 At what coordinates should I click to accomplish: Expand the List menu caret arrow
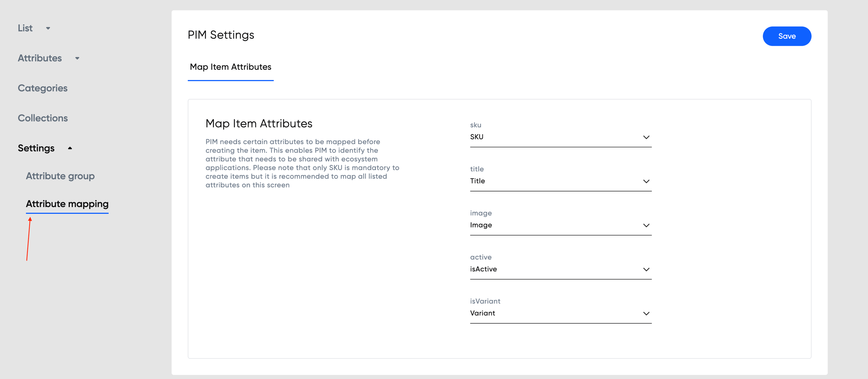click(x=48, y=28)
